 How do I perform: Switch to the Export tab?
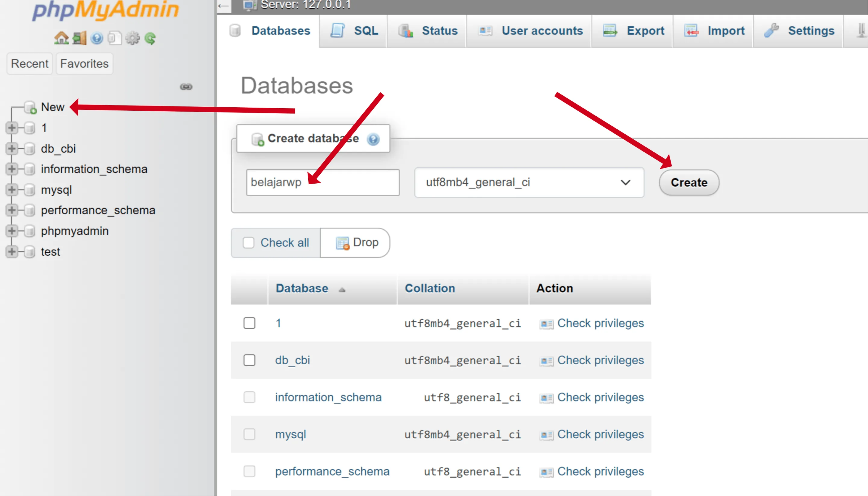[x=632, y=31]
